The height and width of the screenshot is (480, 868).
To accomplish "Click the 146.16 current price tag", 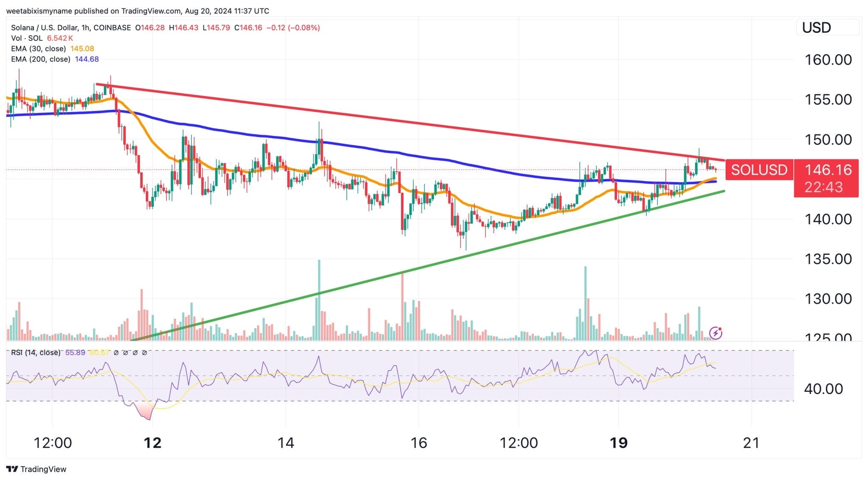I will pos(828,170).
